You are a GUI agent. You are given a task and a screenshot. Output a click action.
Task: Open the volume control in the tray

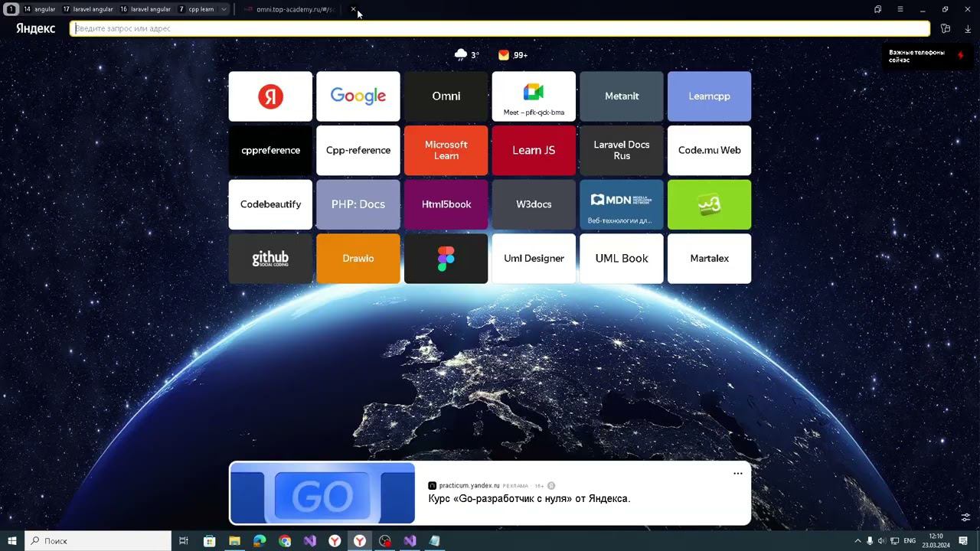[x=881, y=541]
